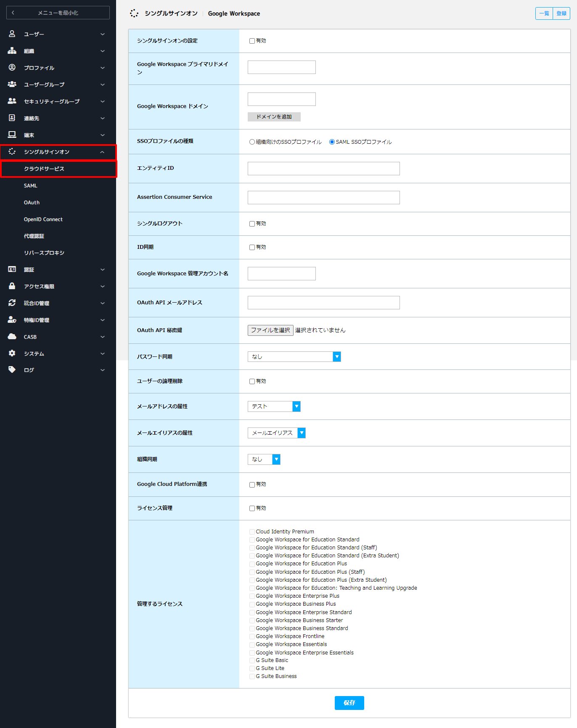The height and width of the screenshot is (728, 577).
Task: Expand the 組織 menu chevron
Action: coord(103,51)
